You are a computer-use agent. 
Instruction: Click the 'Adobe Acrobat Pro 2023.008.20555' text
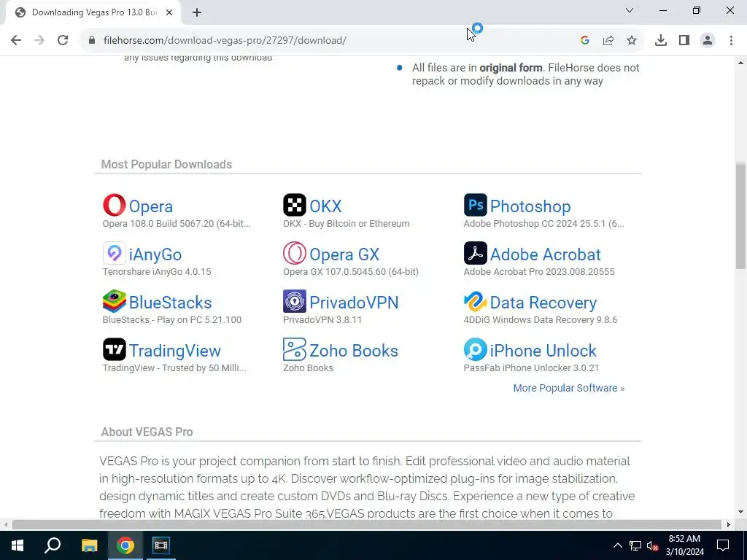[539, 271]
